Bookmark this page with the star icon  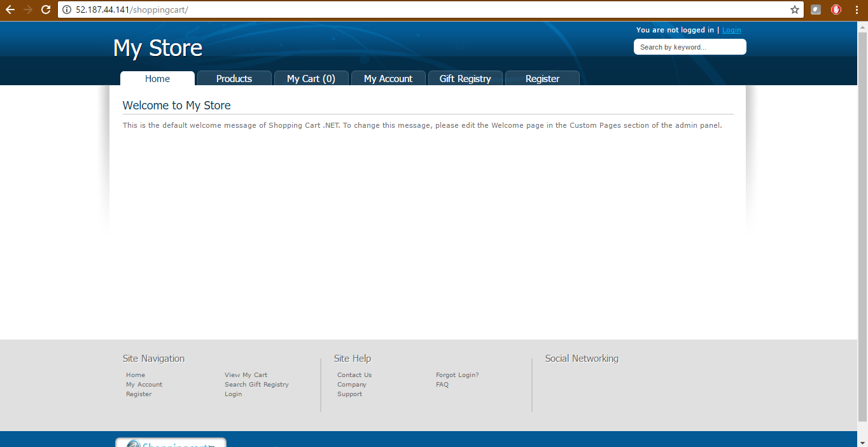point(794,10)
